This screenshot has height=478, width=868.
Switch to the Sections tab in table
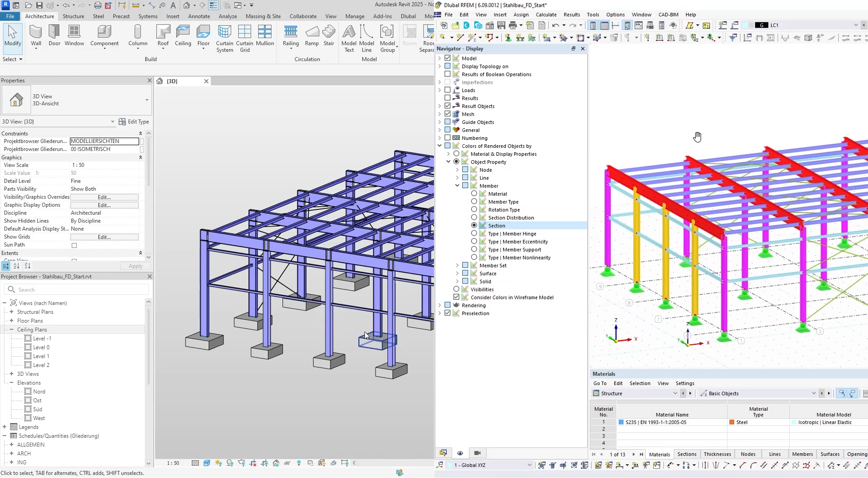686,454
